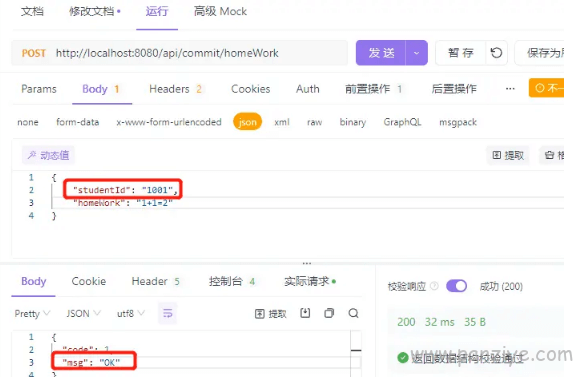Image resolution: width=583 pixels, height=377 pixels.
Task: Expand the 发送 dropdown arrow
Action: pos(417,53)
